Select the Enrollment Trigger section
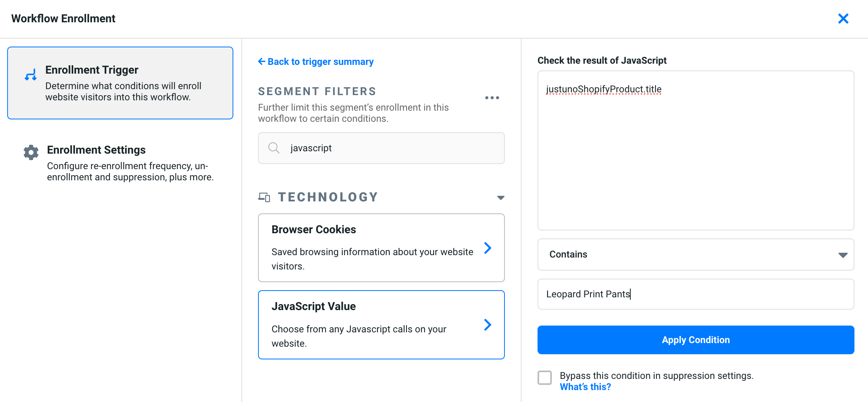Screen dimensions: 868x402 120,83
